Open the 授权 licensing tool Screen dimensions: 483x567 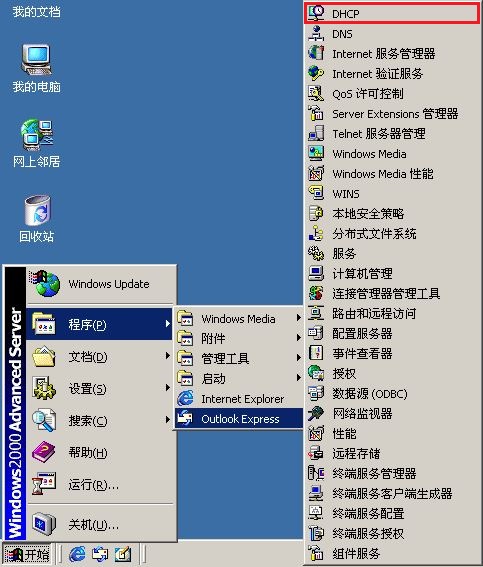pyautogui.click(x=392, y=373)
